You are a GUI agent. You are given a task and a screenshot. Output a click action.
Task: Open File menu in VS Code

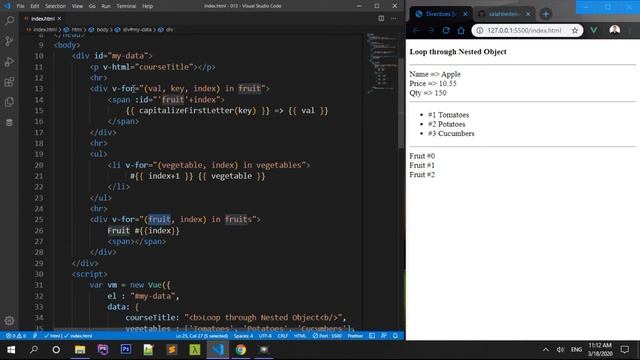tap(20, 6)
